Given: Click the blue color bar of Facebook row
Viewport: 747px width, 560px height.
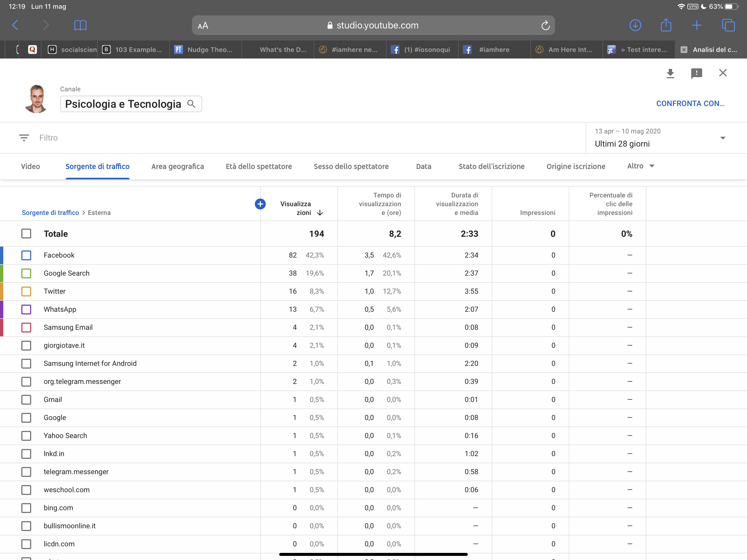Looking at the screenshot, I should pos(2,255).
